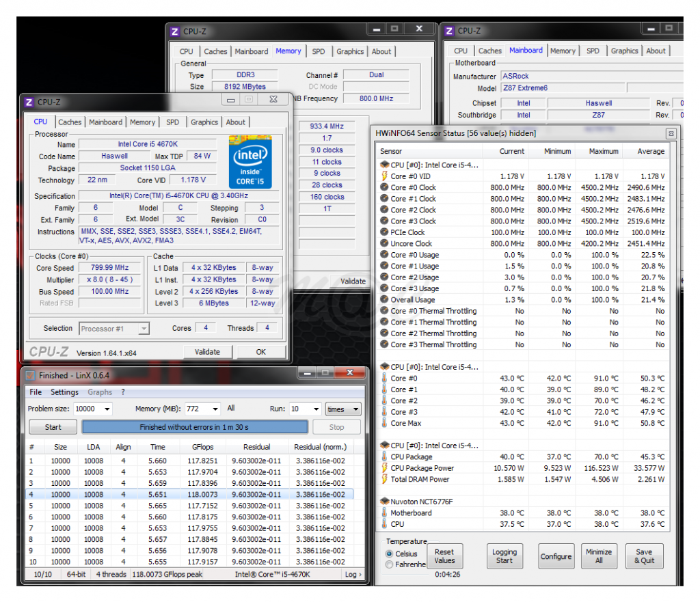Select the Celsius temperature unit
Image resolution: width=700 pixels, height=602 pixels.
tap(390, 553)
